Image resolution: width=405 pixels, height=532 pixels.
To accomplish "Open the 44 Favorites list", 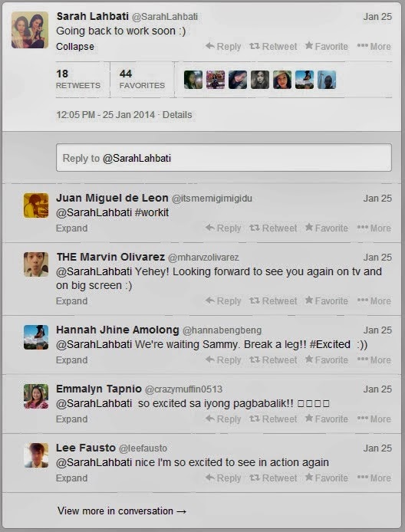I will pos(142,80).
